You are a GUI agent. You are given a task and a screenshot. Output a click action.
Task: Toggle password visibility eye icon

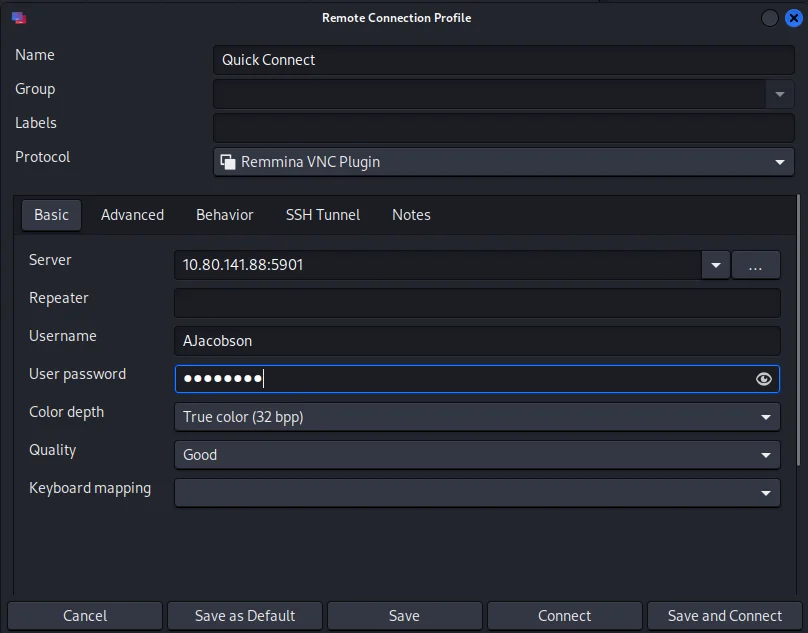point(764,379)
